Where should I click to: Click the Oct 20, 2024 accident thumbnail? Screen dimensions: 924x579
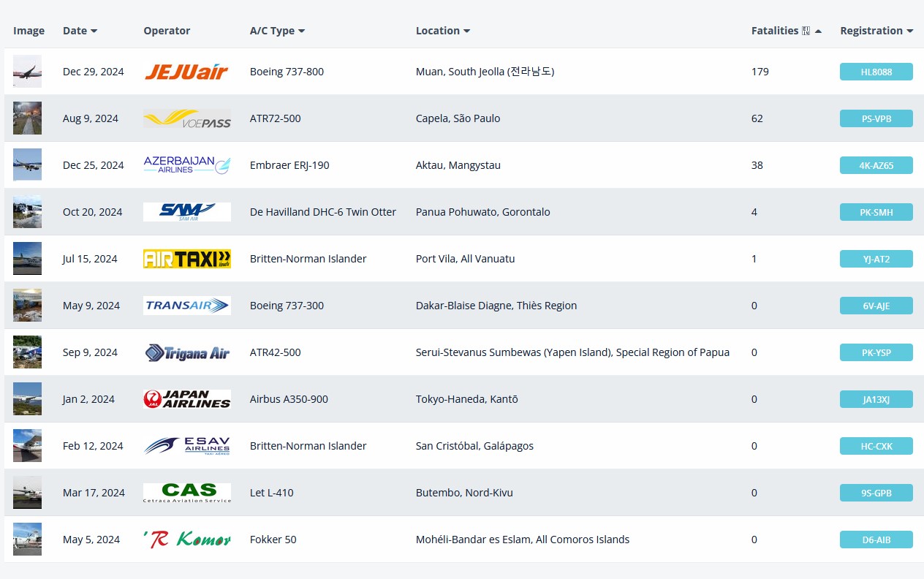[27, 212]
